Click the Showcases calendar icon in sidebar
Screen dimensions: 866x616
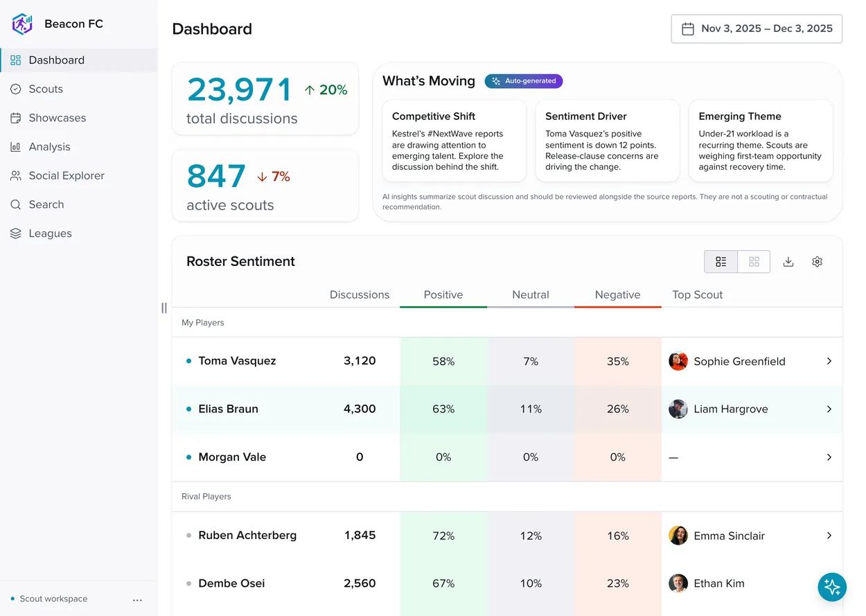15,118
